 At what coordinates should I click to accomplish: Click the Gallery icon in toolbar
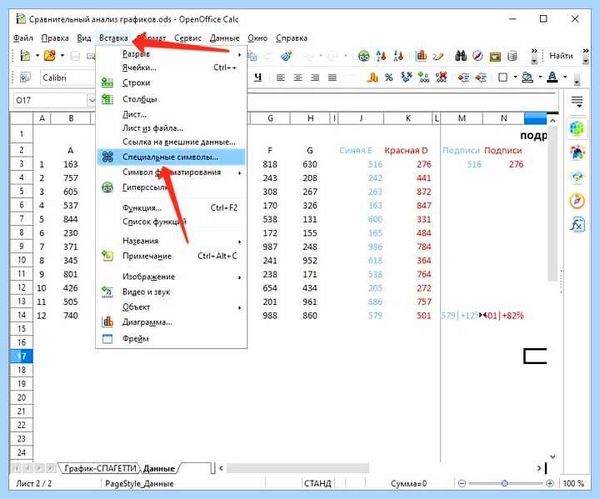[495, 56]
